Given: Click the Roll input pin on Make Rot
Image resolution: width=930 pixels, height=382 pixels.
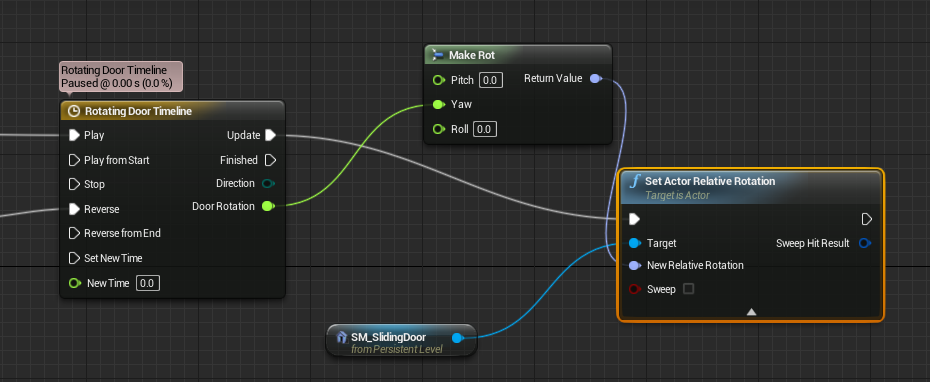Looking at the screenshot, I should (439, 129).
